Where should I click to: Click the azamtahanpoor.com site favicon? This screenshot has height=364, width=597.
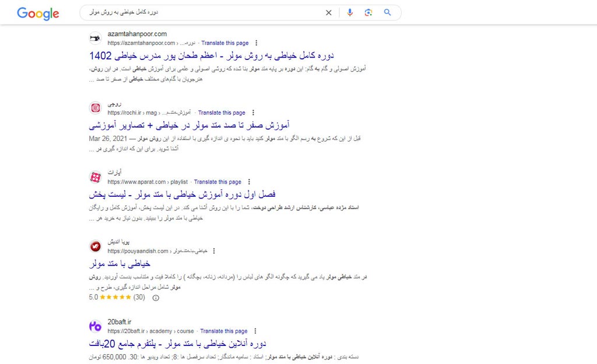(95, 38)
